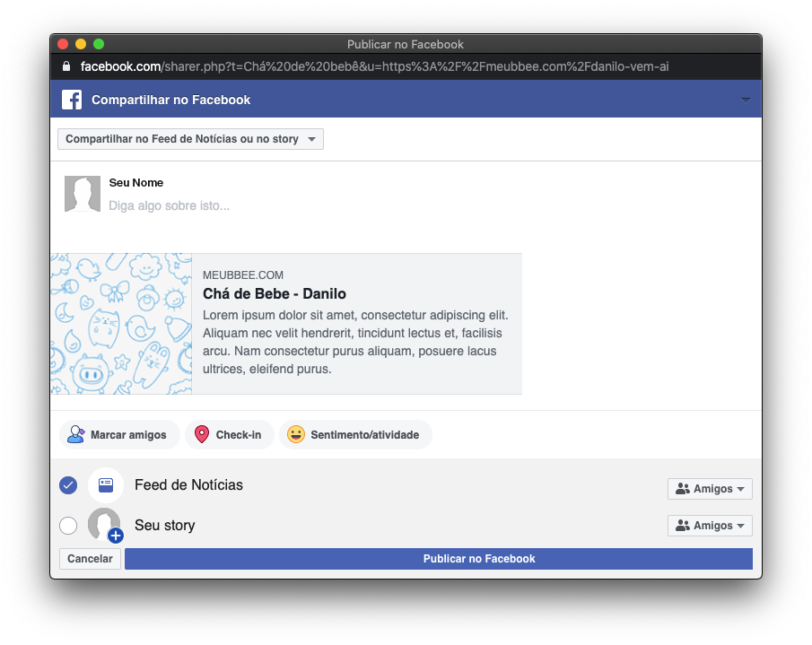812x645 pixels.
Task: Click the padlock icon in address bar
Action: (65, 66)
